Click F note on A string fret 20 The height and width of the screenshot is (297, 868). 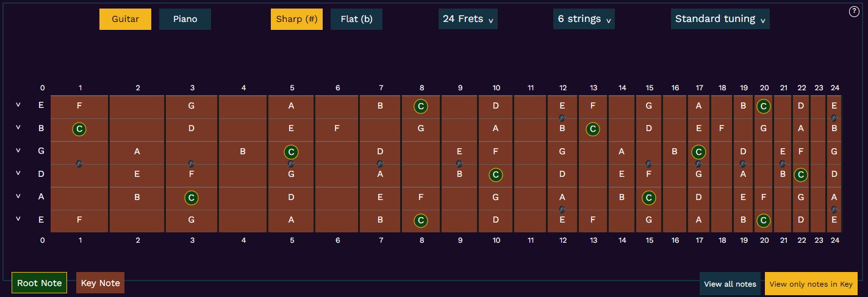coord(763,197)
